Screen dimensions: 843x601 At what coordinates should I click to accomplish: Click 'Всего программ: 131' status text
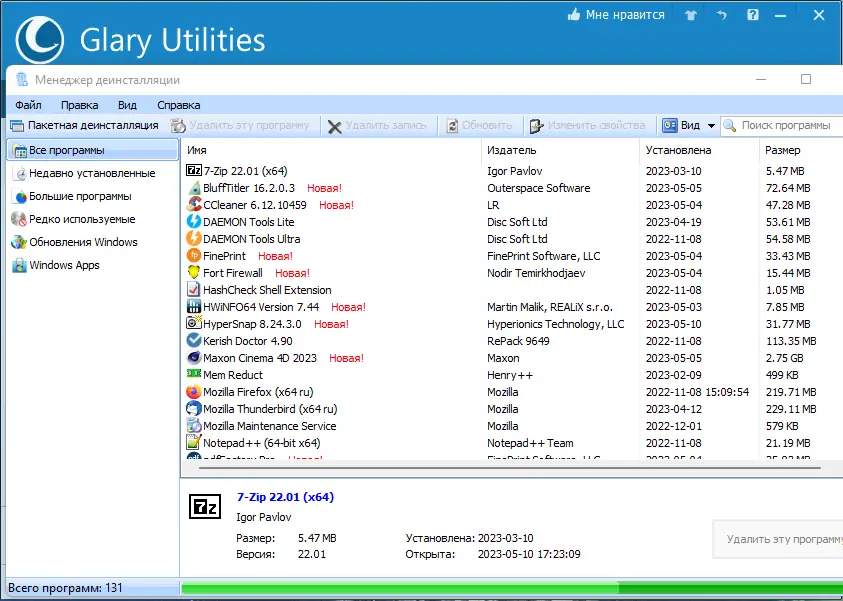pos(66,588)
